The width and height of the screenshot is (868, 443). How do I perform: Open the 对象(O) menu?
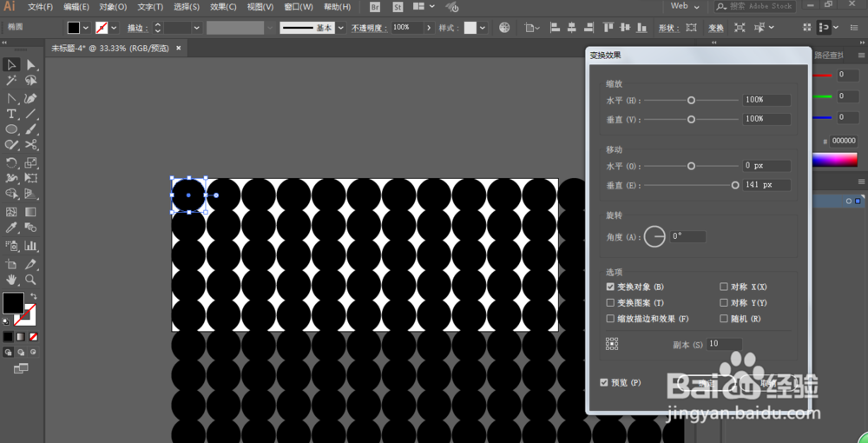click(x=113, y=7)
